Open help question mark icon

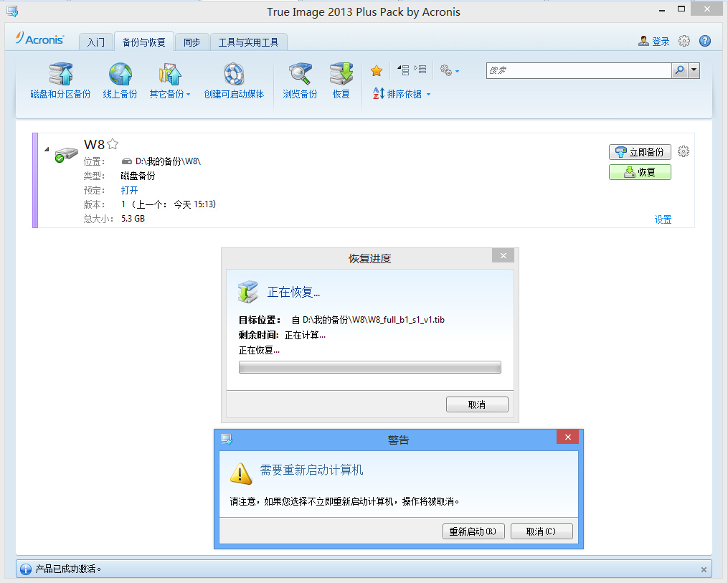point(705,41)
